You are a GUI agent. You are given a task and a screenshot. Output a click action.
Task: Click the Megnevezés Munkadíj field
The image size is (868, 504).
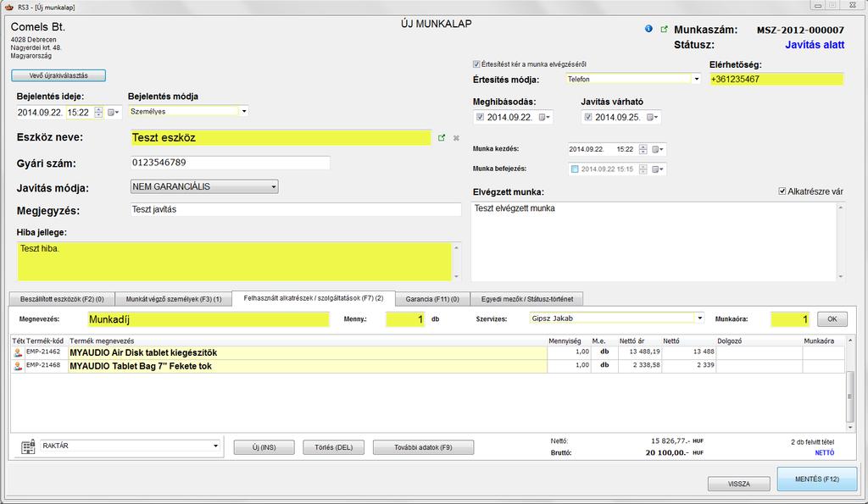point(209,319)
